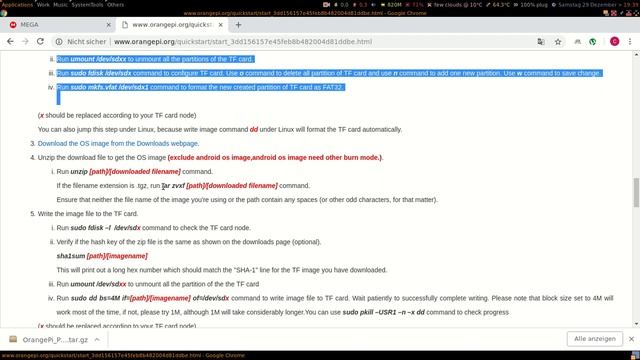Screen dimensions: 640x360
Task: Close the MEGA tab
Action: (x=109, y=25)
